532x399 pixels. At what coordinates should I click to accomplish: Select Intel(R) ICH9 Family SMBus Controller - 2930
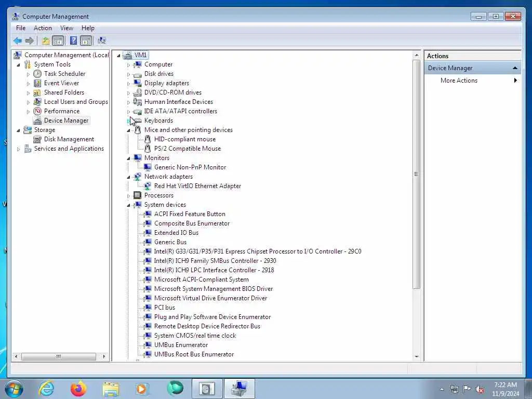(215, 261)
